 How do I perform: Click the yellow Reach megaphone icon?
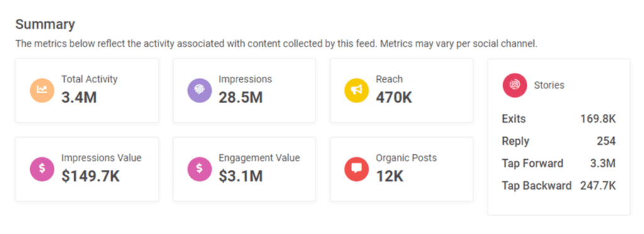pos(357,91)
